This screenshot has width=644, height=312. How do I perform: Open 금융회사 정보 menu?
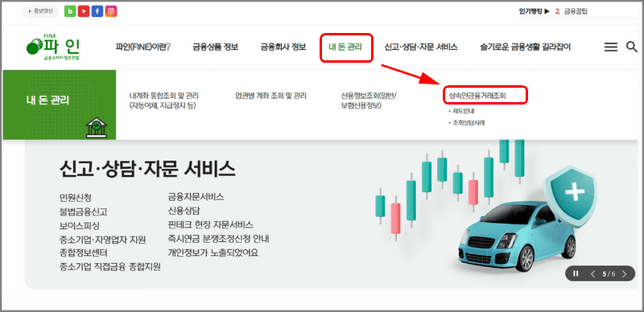tap(283, 47)
